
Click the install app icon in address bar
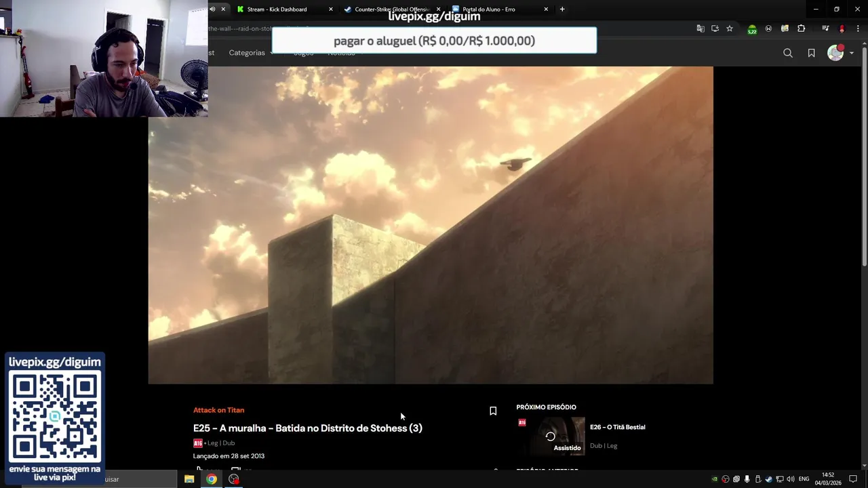pyautogui.click(x=715, y=28)
